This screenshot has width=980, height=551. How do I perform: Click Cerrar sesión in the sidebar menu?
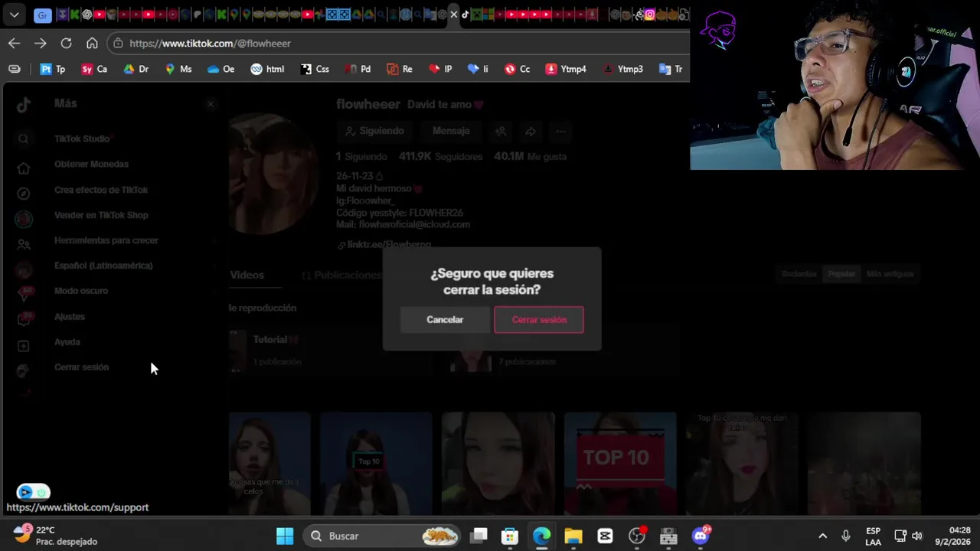[82, 367]
